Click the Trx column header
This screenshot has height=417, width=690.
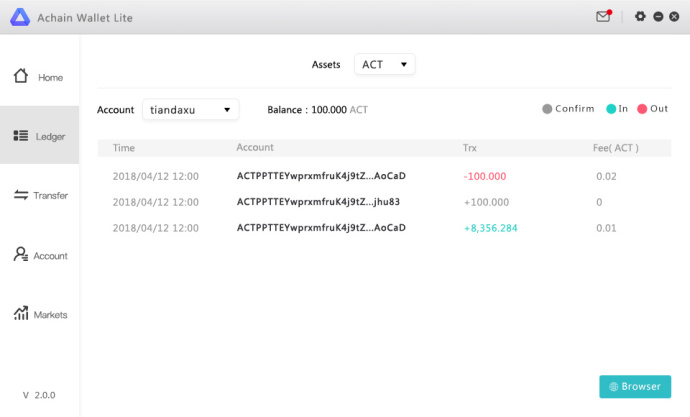tap(470, 148)
